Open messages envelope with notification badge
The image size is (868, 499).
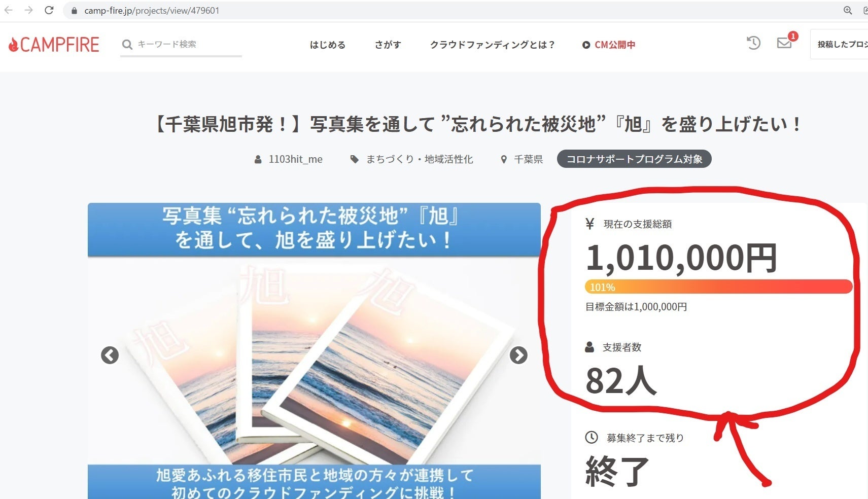click(x=784, y=43)
